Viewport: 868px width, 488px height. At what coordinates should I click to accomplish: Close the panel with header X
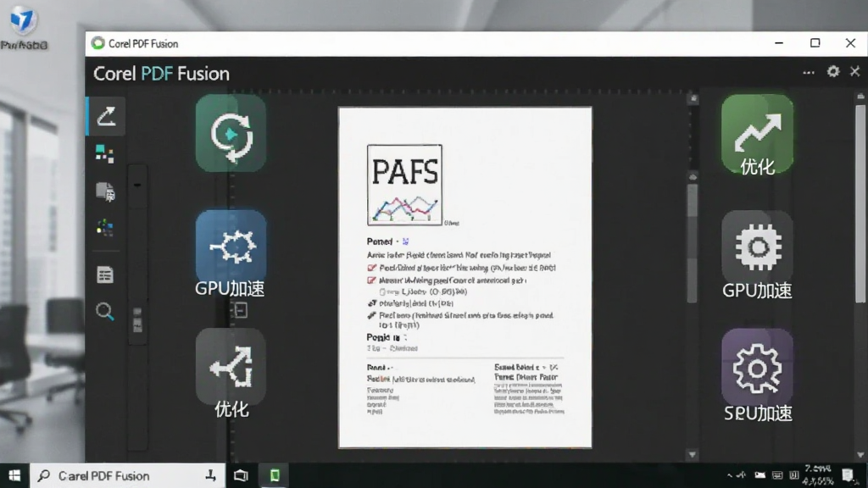click(854, 71)
